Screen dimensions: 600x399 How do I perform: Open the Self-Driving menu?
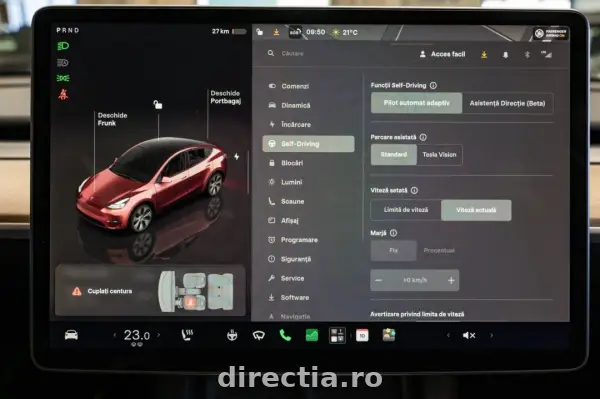coord(308,144)
